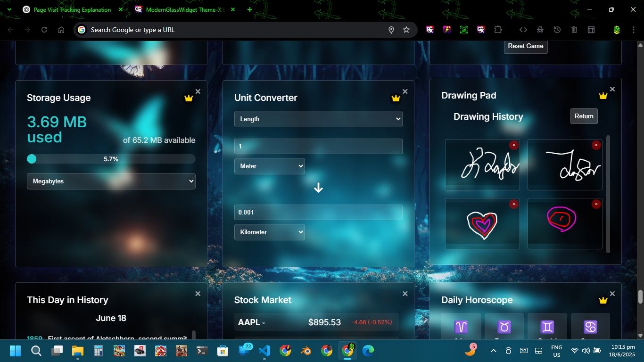Open a new browser tab

[250, 9]
